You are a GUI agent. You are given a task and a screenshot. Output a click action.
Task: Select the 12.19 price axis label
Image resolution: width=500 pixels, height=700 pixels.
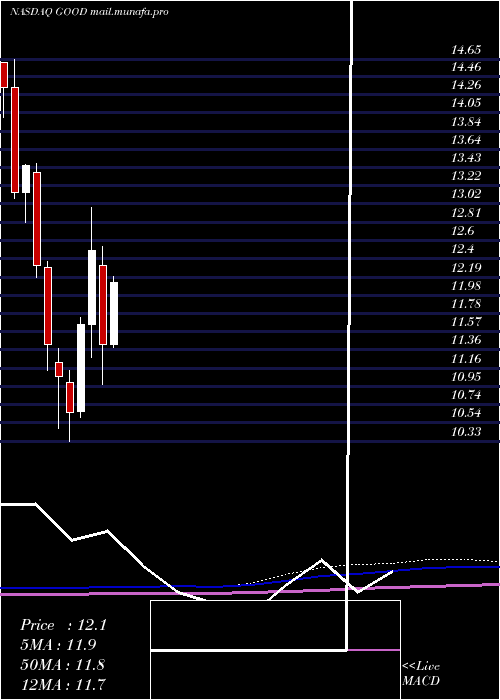tap(466, 268)
